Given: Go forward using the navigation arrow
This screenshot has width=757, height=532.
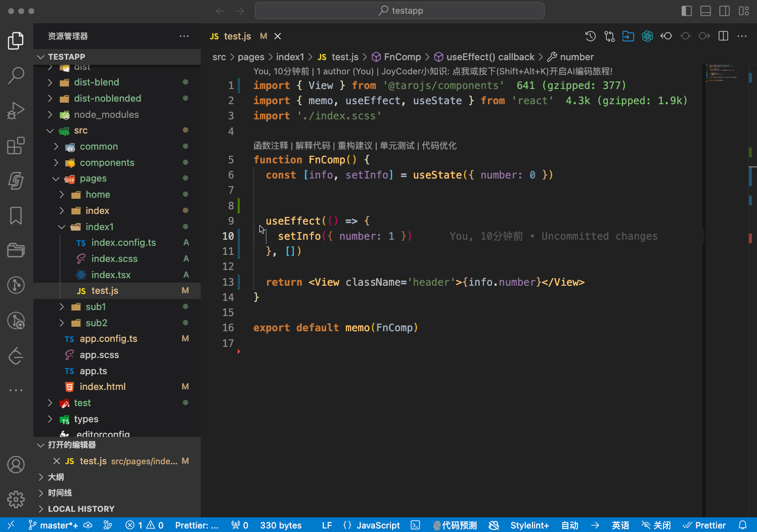Looking at the screenshot, I should (240, 11).
